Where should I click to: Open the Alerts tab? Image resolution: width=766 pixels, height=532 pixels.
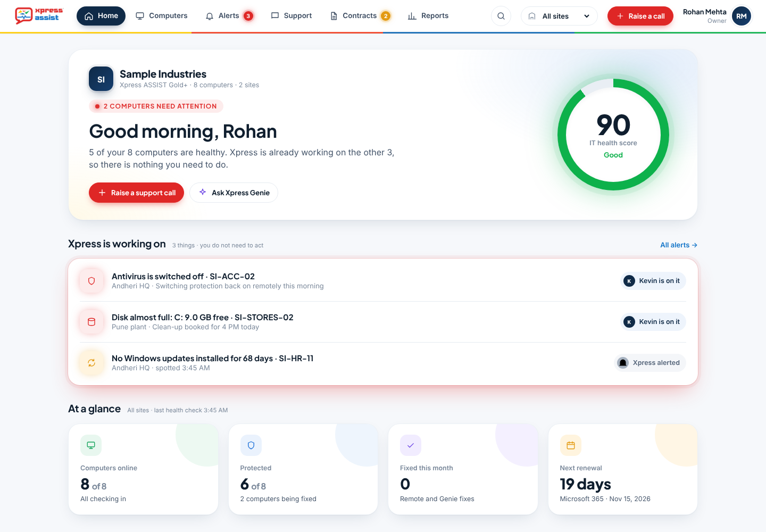[229, 16]
